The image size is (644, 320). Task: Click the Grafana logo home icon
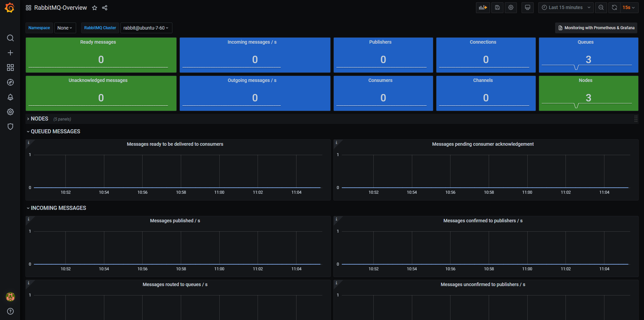(10, 7)
